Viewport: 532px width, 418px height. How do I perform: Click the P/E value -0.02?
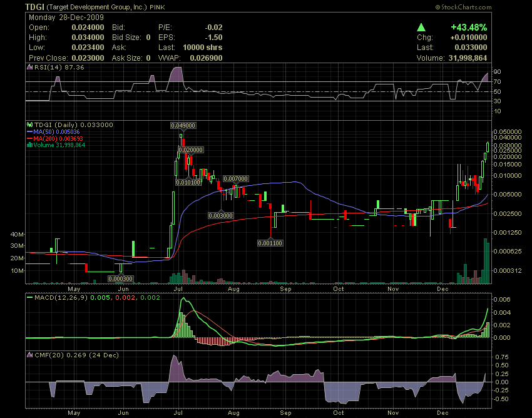point(214,28)
